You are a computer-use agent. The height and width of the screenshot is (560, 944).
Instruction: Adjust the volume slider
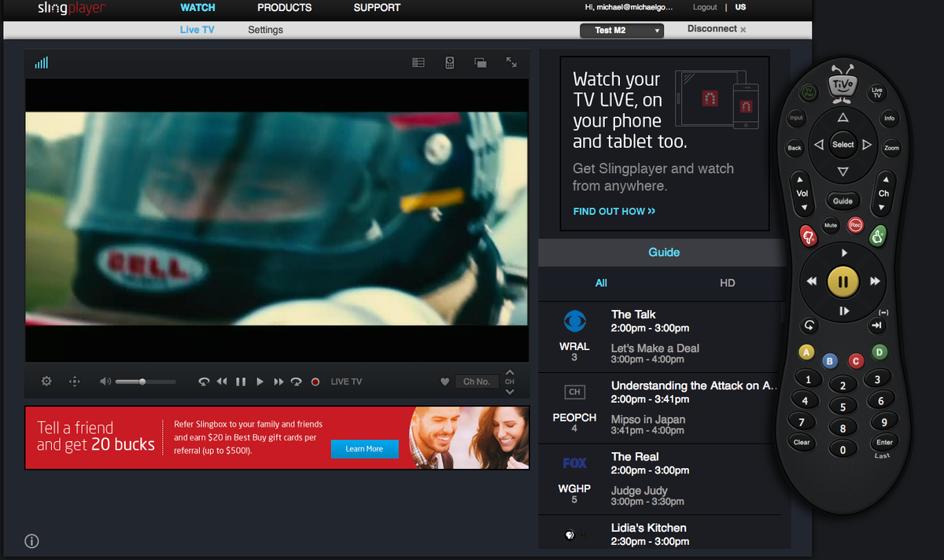pyautogui.click(x=142, y=381)
